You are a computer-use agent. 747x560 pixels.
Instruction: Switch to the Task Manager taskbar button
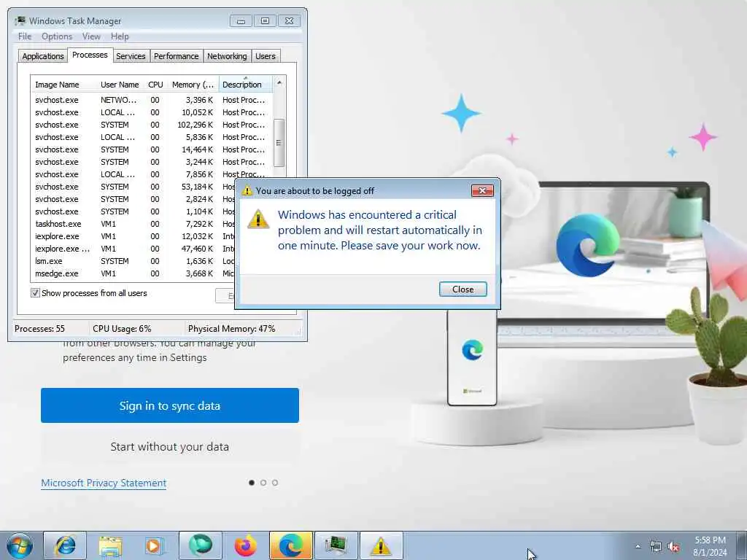pos(336,545)
